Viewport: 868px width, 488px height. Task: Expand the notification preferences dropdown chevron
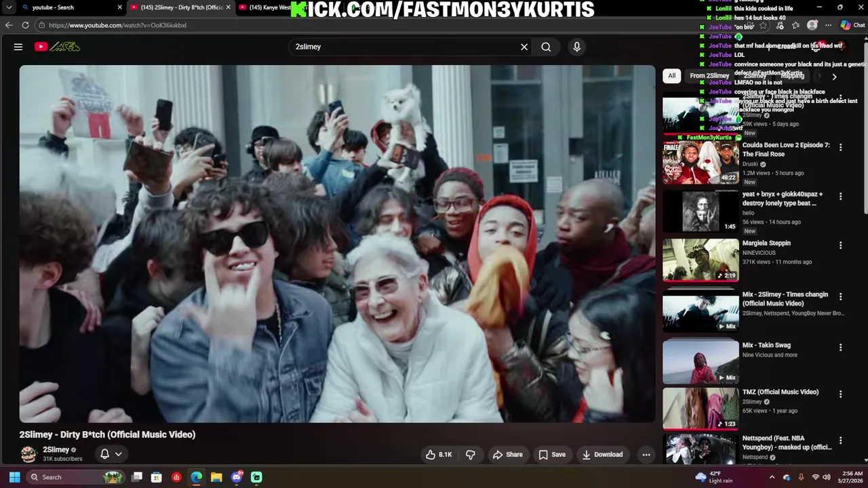(118, 454)
